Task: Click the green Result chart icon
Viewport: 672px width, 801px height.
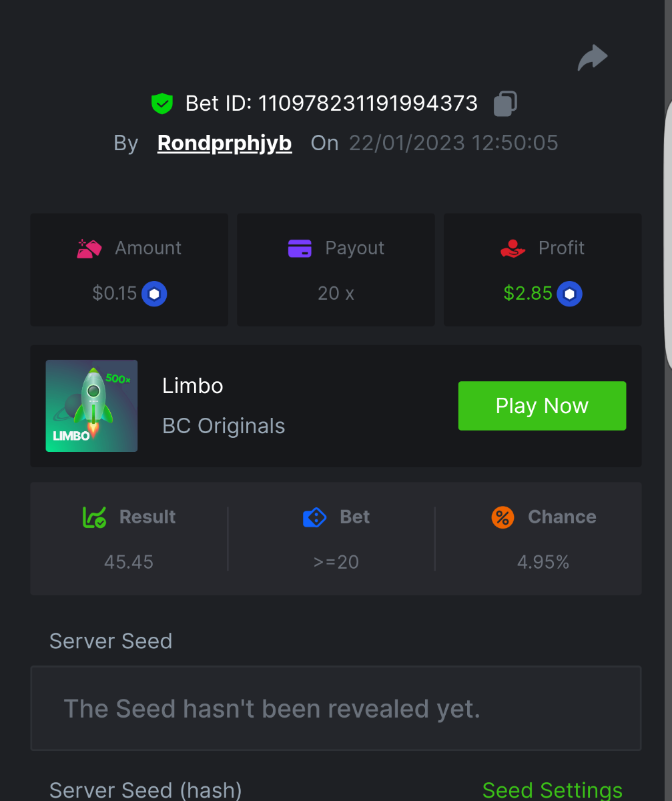Action: tap(94, 517)
